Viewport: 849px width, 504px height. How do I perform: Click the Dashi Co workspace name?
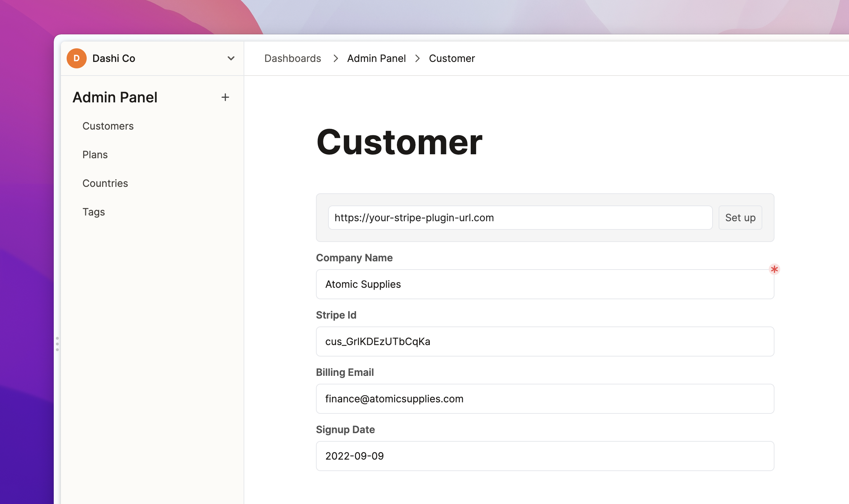(x=114, y=58)
